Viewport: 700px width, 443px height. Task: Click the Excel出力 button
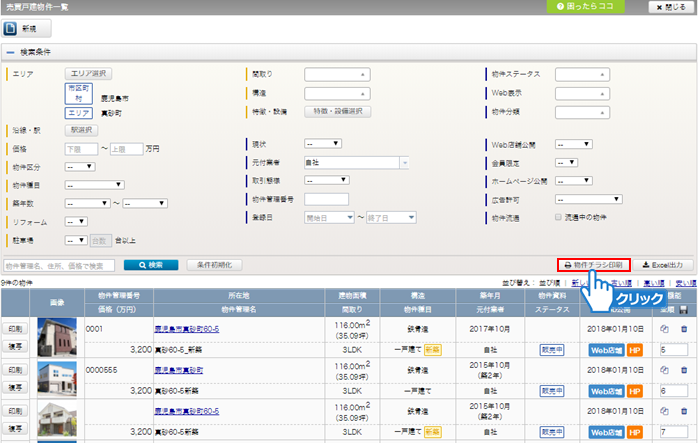(x=664, y=265)
